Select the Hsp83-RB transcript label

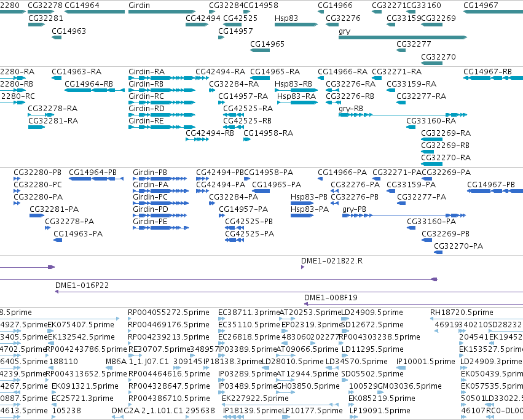point(293,84)
